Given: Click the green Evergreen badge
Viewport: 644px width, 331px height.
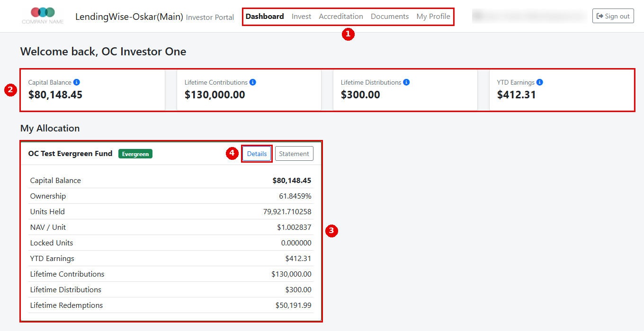Looking at the screenshot, I should click(x=135, y=154).
